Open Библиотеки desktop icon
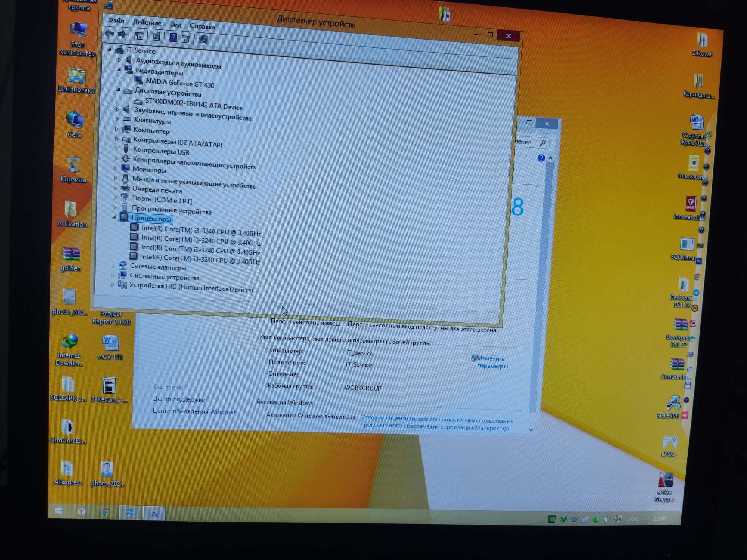Screen dimensions: 747x560 click(76, 80)
